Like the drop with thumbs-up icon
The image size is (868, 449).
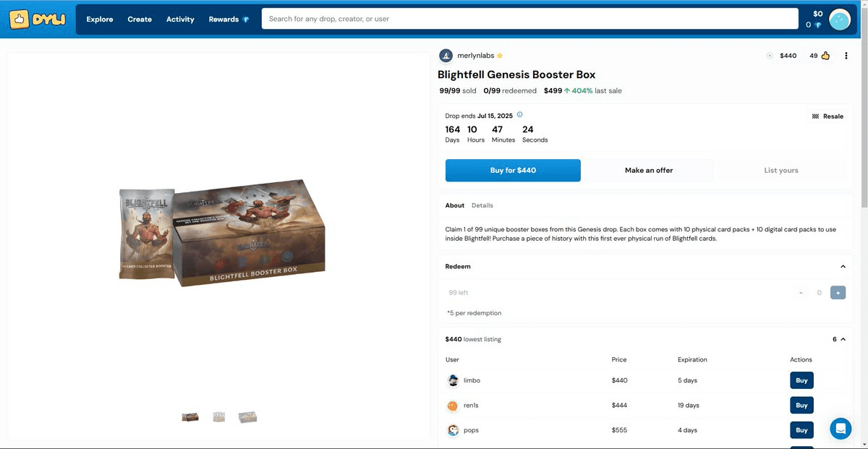click(x=825, y=56)
